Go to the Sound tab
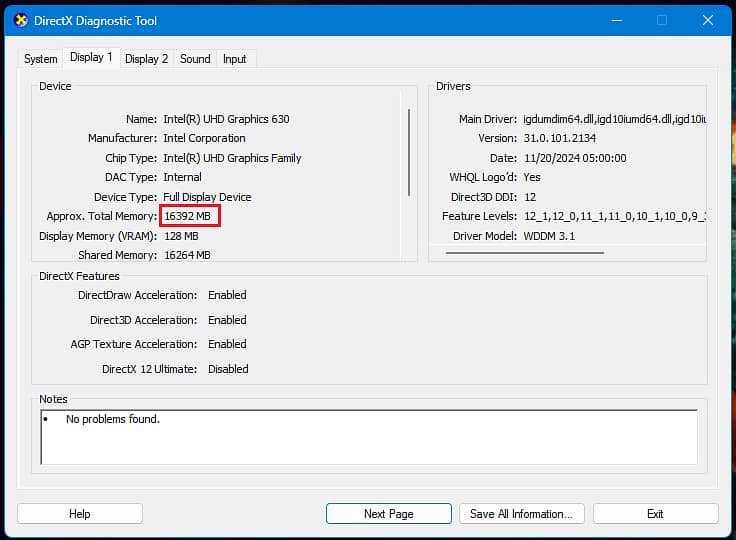Screen dimensions: 736x540 [x=195, y=59]
